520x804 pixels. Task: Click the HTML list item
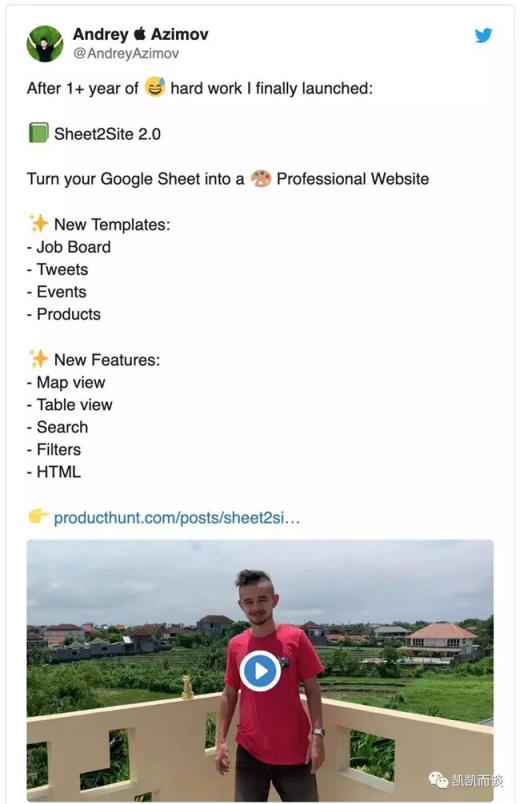[54, 472]
